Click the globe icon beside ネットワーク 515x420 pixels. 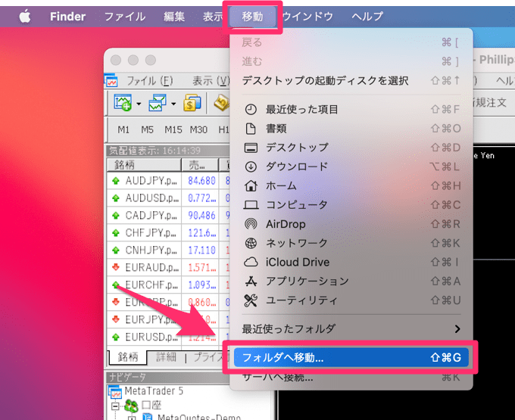(251, 243)
